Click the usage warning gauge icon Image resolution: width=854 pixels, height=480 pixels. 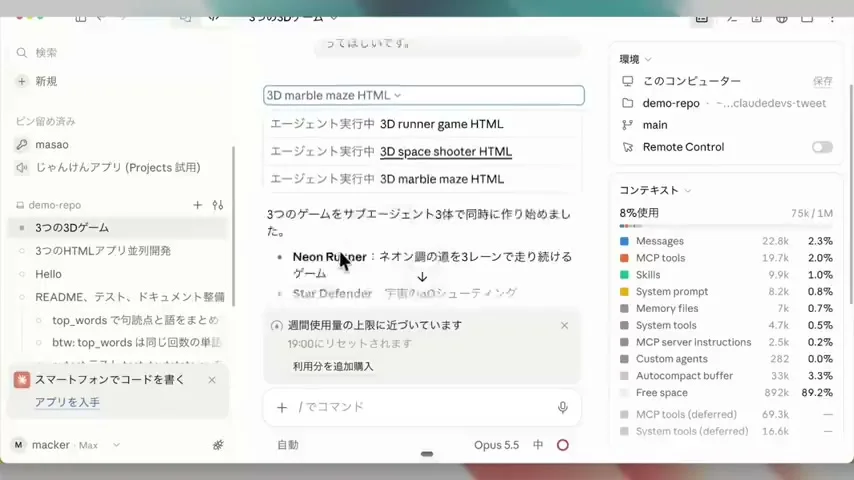pos(276,326)
